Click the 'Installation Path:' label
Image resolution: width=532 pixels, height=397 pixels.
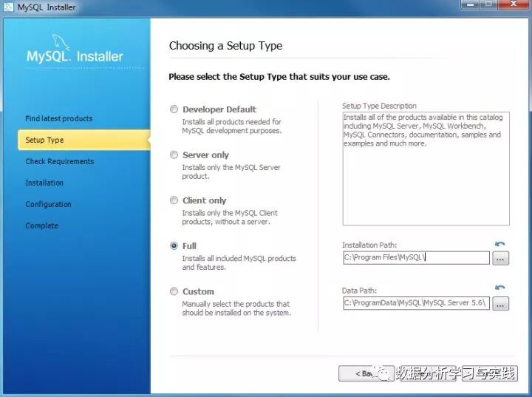click(369, 245)
